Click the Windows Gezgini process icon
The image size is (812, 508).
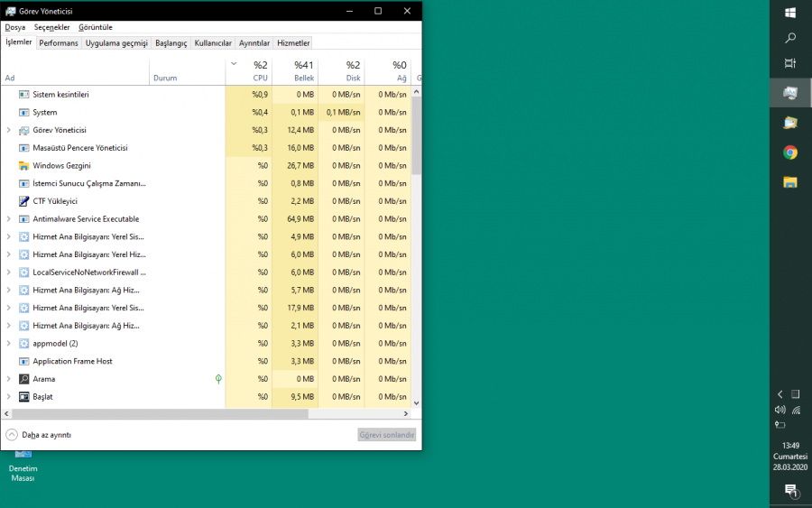24,166
